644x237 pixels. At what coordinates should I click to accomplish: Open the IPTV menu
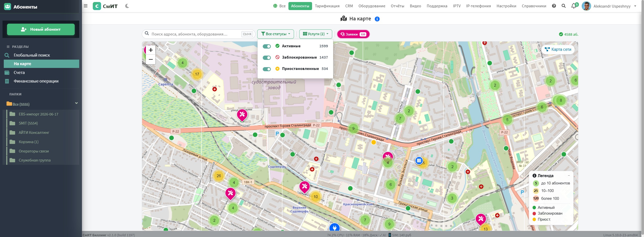click(x=457, y=6)
